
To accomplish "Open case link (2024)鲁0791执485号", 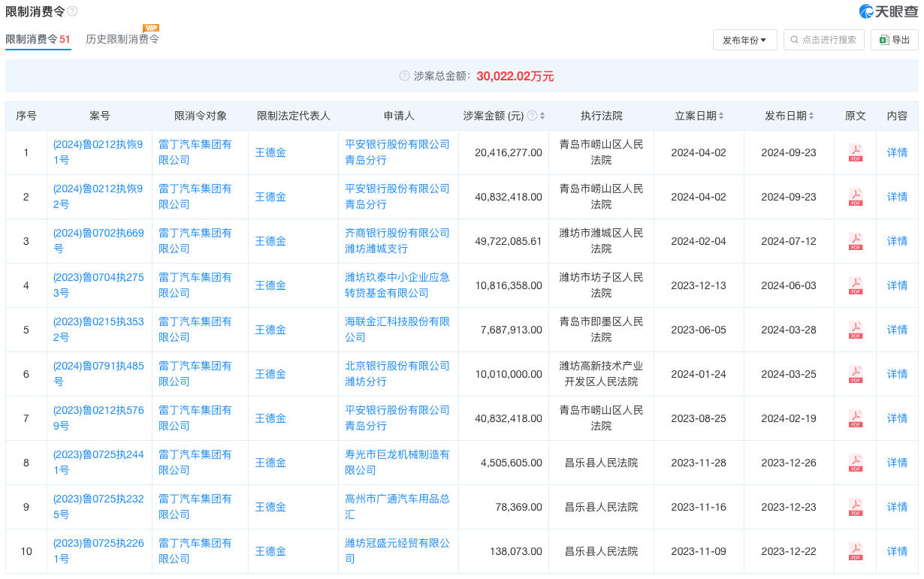I will pyautogui.click(x=98, y=374).
